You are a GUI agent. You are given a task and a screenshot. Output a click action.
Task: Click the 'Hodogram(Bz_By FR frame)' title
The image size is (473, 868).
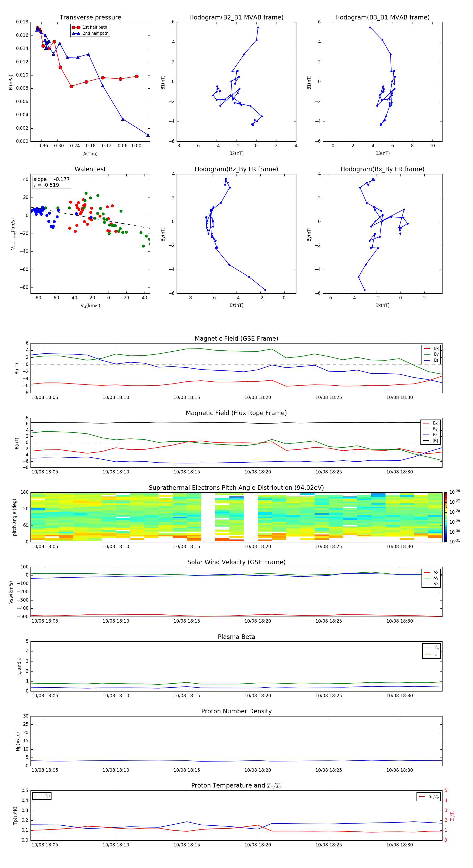click(x=236, y=169)
